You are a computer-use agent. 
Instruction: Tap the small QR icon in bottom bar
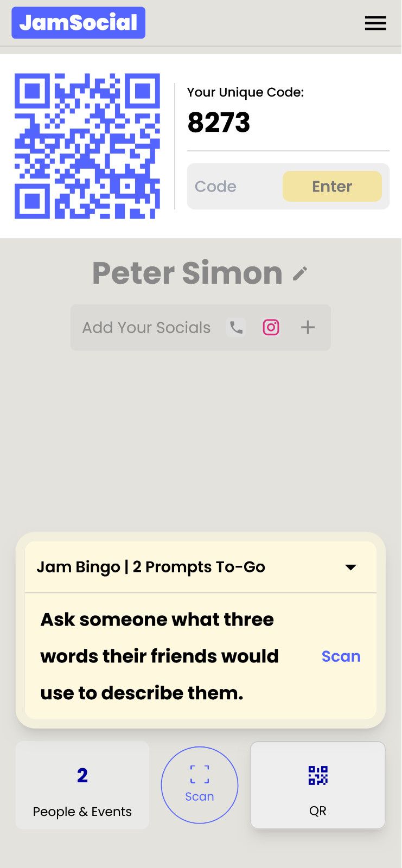pos(318,775)
